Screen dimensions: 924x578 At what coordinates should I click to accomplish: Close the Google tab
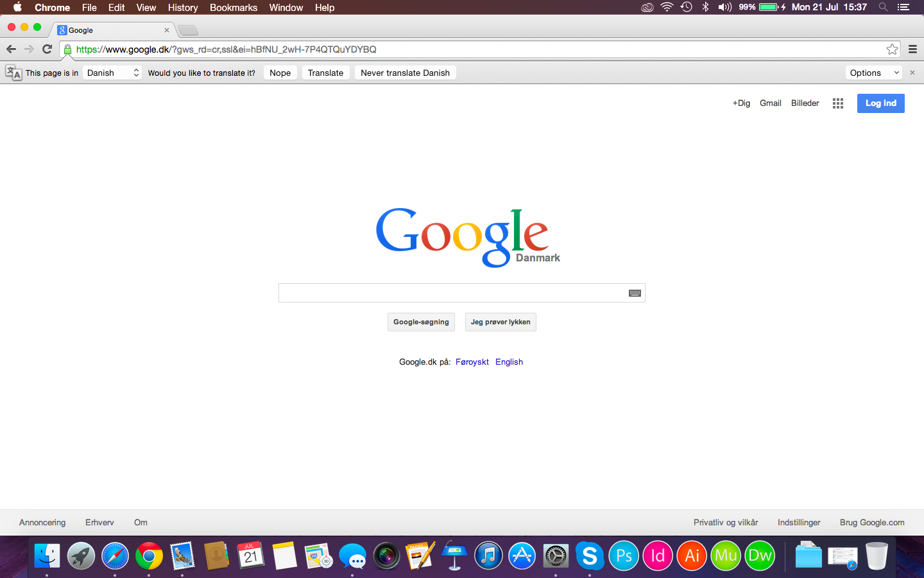167,30
